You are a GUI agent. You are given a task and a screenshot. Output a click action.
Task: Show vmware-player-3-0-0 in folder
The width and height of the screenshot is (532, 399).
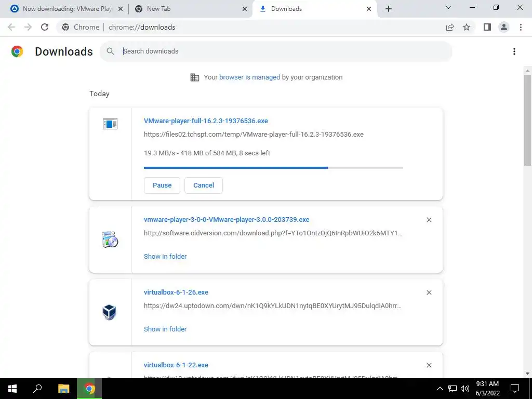pos(165,257)
